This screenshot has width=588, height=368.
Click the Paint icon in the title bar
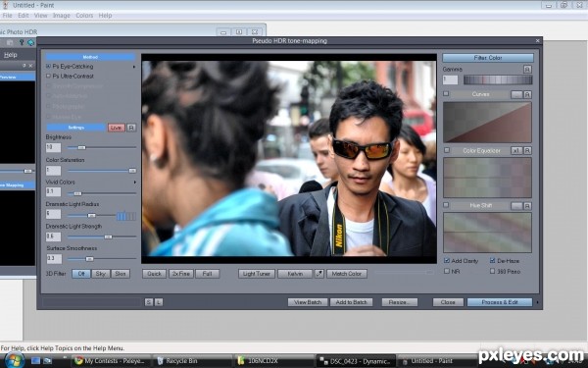[5, 5]
